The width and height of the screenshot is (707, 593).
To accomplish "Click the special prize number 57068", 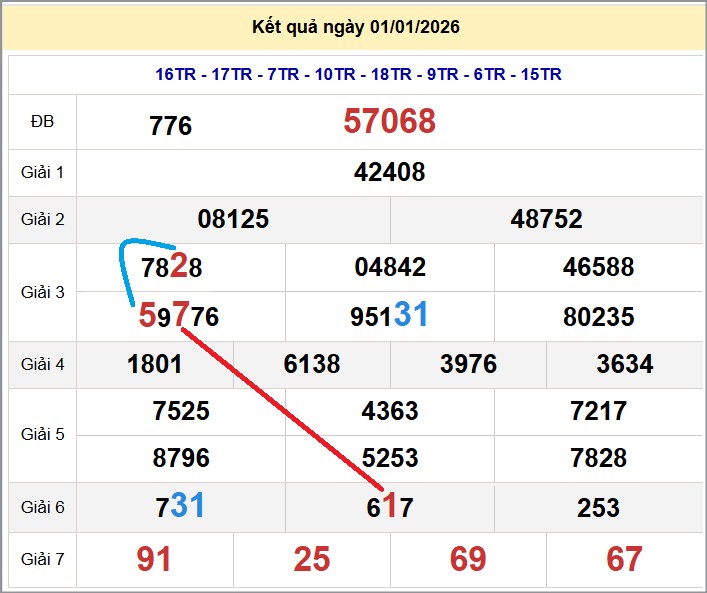I will tap(389, 122).
